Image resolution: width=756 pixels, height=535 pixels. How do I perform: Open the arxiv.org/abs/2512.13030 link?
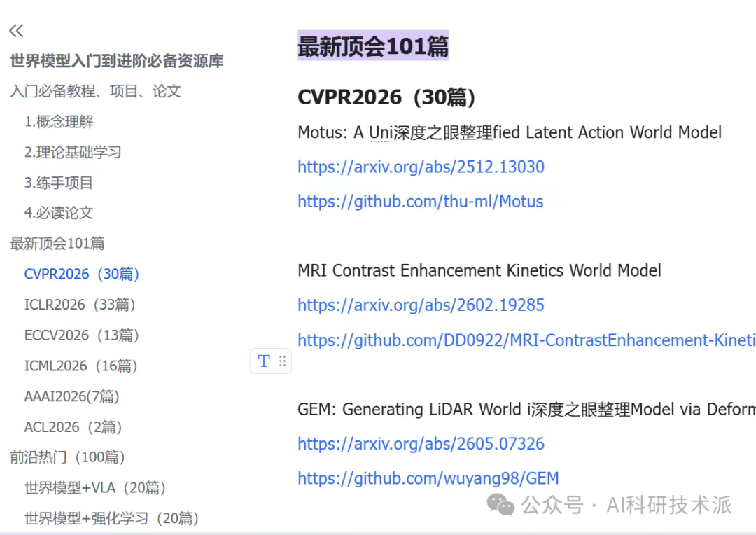pos(421,167)
